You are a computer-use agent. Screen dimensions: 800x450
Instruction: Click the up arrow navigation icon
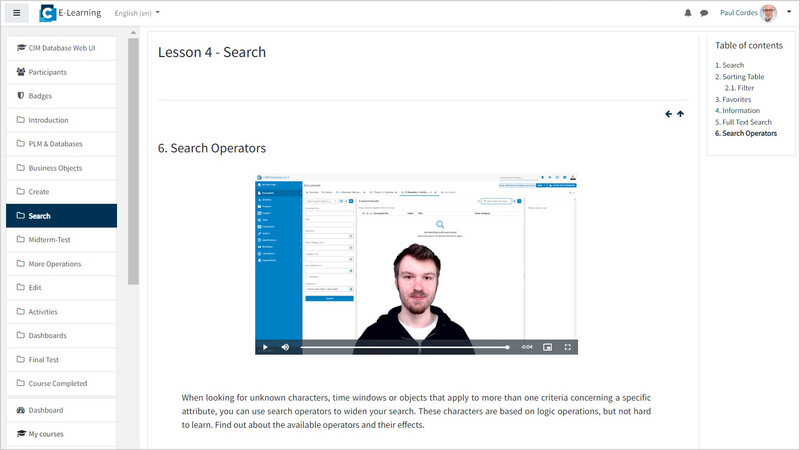[681, 114]
